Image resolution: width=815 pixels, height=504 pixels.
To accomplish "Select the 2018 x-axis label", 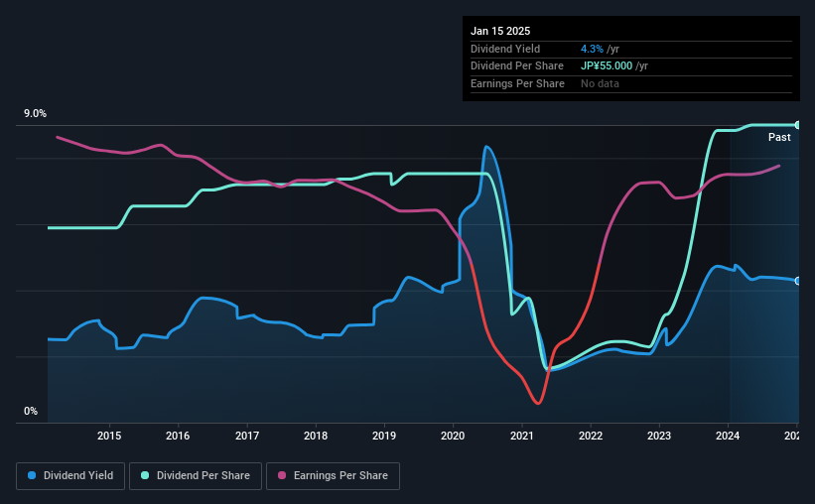I will [x=316, y=436].
